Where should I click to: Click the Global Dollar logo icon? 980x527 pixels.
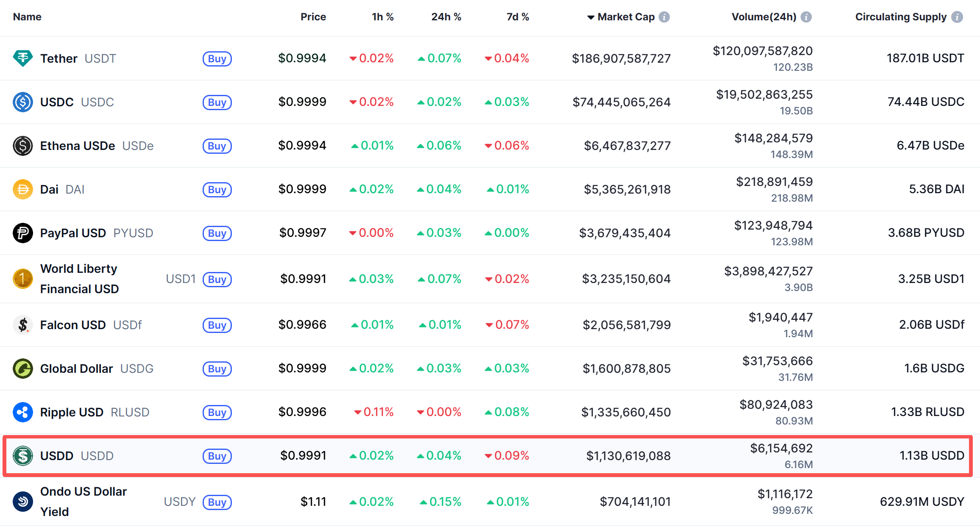point(23,369)
